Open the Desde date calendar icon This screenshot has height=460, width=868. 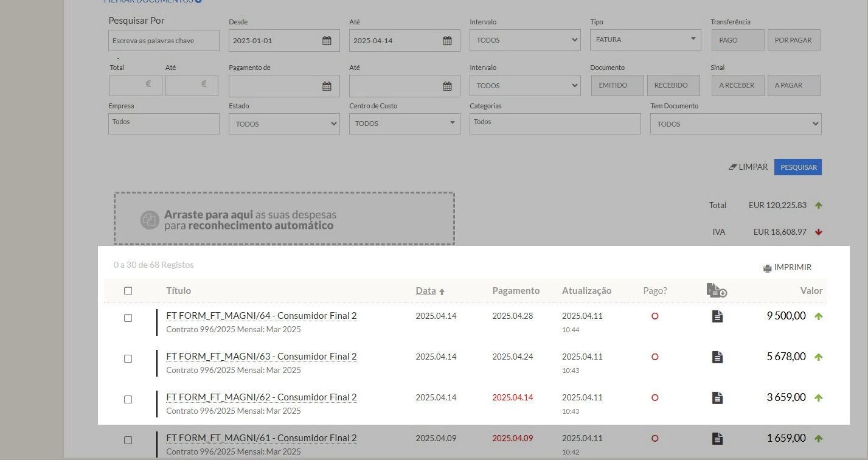point(327,41)
